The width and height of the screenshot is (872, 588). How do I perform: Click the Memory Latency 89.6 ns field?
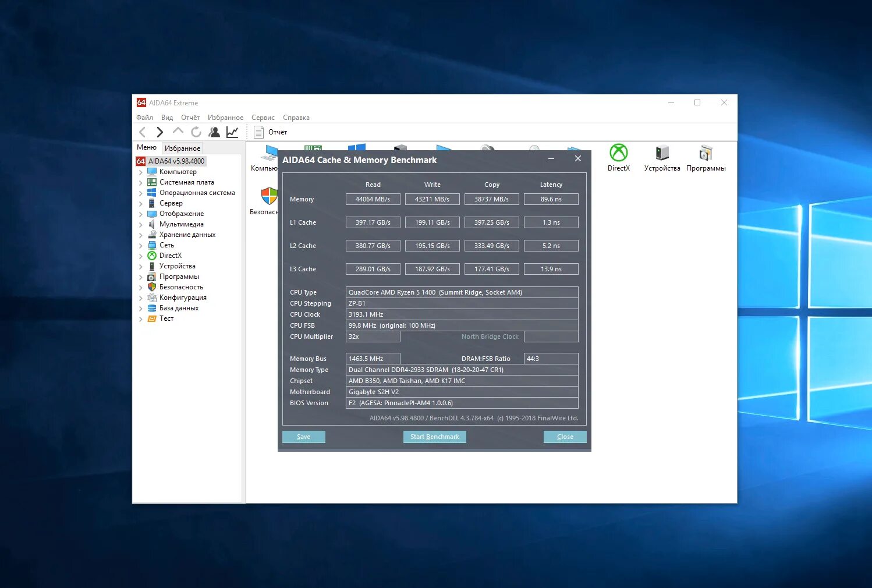pyautogui.click(x=551, y=199)
